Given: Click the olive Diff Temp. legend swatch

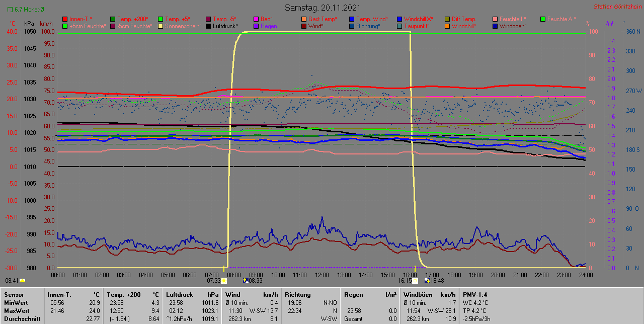Looking at the screenshot, I should click(x=448, y=19).
